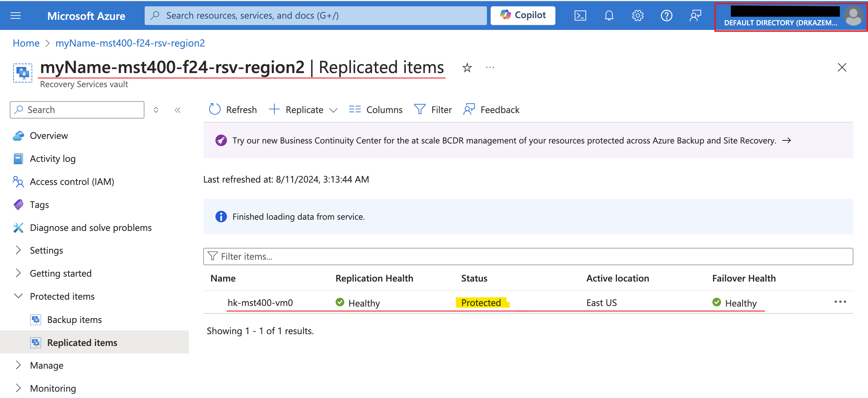The image size is (868, 398).
Task: Focus the global search resources box
Action: (x=316, y=16)
